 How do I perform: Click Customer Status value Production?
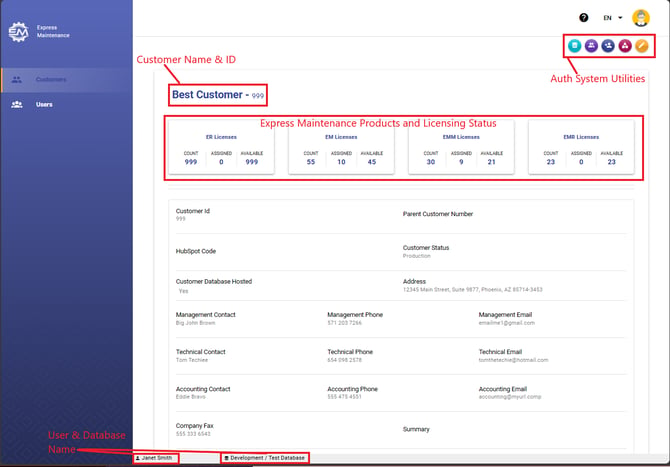[x=417, y=256]
